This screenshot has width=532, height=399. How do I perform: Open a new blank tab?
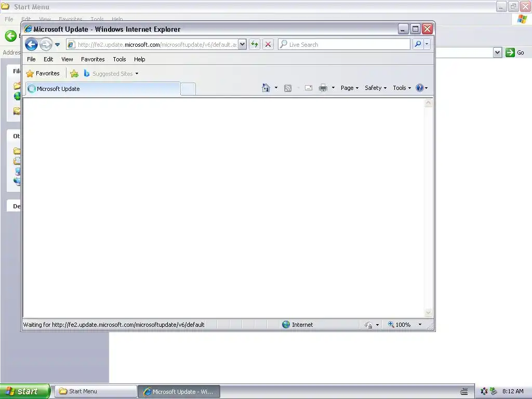tap(188, 89)
